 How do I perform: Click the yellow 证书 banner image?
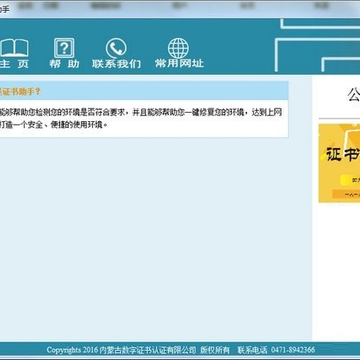(x=339, y=163)
